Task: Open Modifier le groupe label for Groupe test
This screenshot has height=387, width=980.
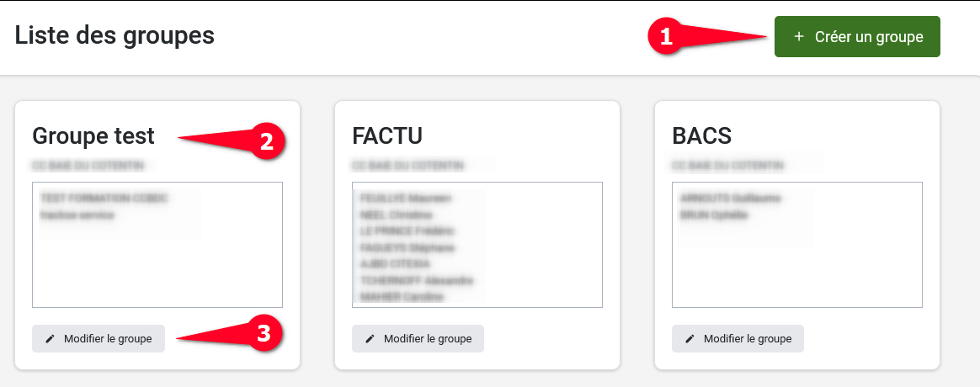Action: pyautogui.click(x=108, y=339)
